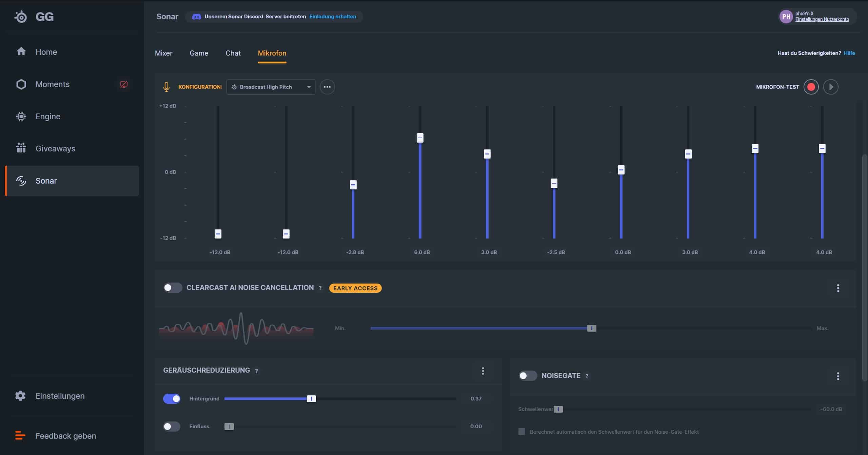Switch to the Game tab
Image resolution: width=868 pixels, height=455 pixels.
199,53
